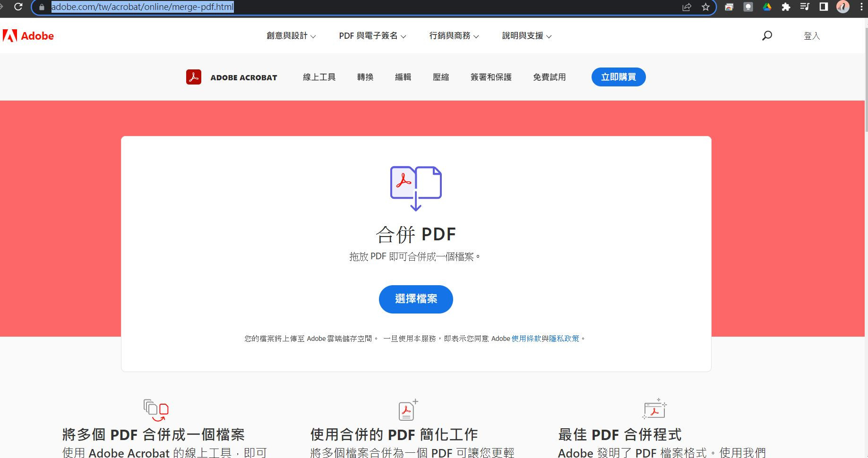This screenshot has height=458, width=868.
Task: Click the sparkling PDF window icon
Action: pos(654,409)
